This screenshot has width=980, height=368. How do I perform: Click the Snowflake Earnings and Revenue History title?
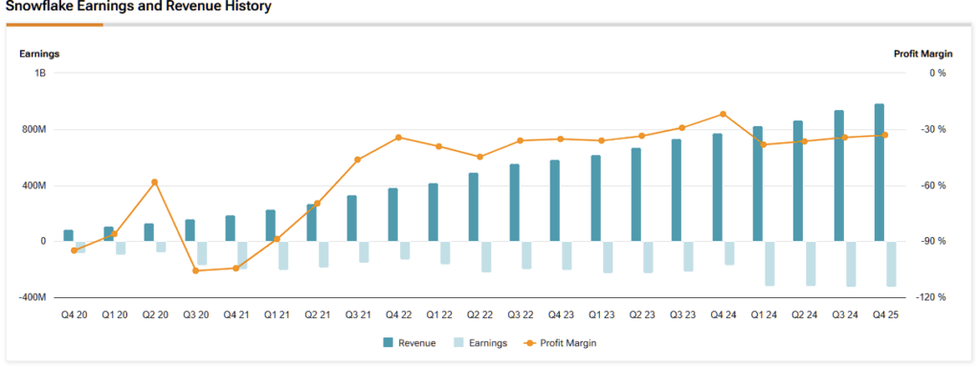[x=138, y=8]
